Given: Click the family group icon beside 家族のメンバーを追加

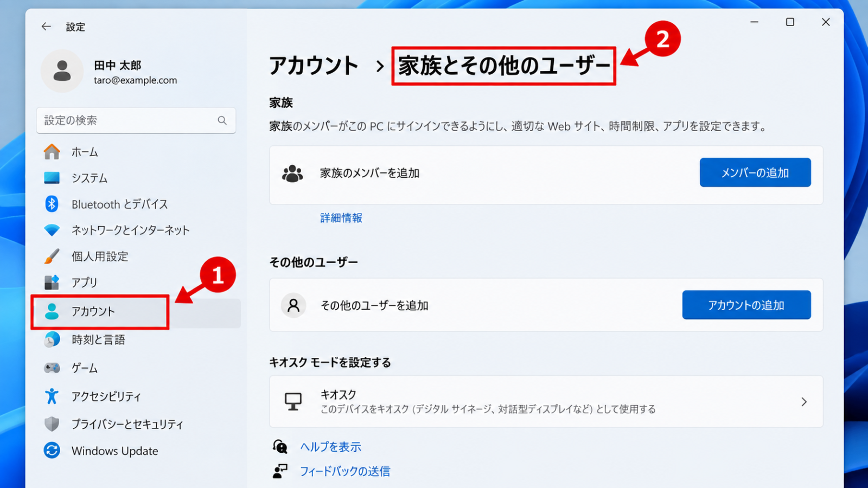Looking at the screenshot, I should pos(292,174).
